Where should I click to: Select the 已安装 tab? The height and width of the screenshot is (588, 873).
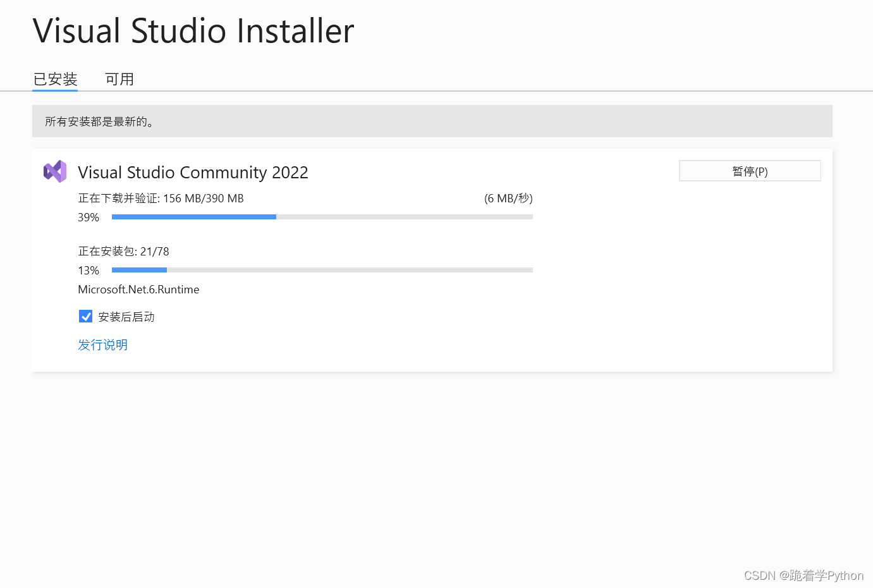tap(55, 79)
